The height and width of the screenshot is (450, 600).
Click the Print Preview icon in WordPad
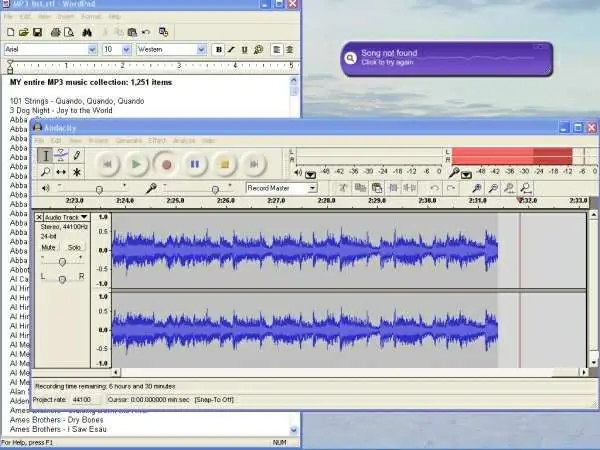click(x=69, y=32)
